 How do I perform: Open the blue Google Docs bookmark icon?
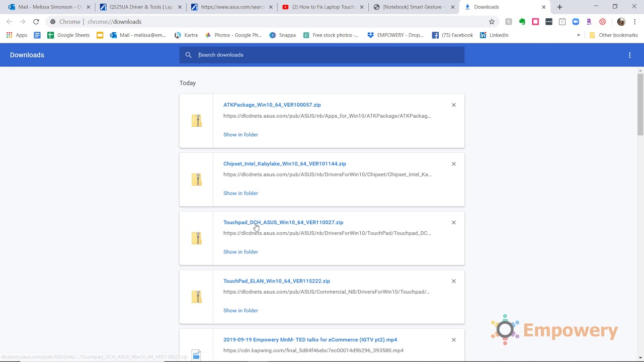tap(37, 35)
